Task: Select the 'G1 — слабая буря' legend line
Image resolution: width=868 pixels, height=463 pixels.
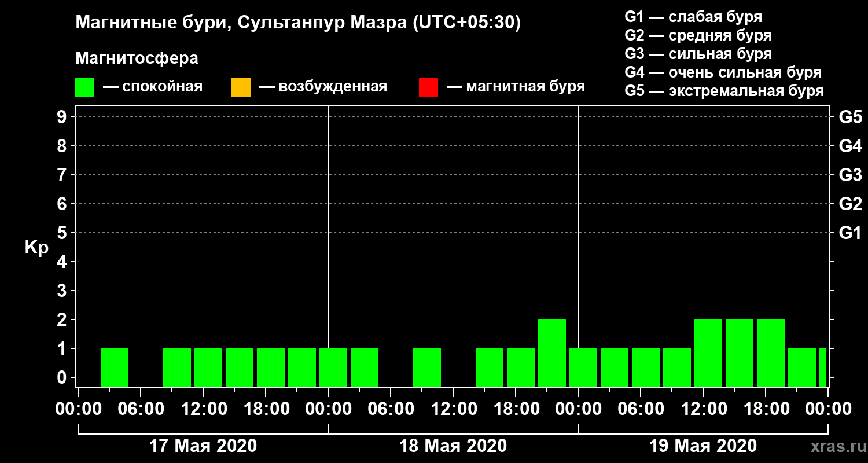Action: [693, 17]
